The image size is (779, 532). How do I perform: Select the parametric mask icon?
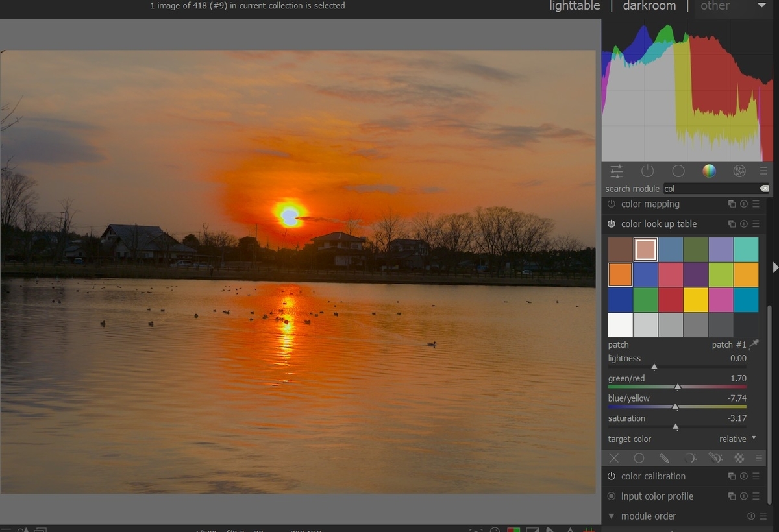pos(690,458)
